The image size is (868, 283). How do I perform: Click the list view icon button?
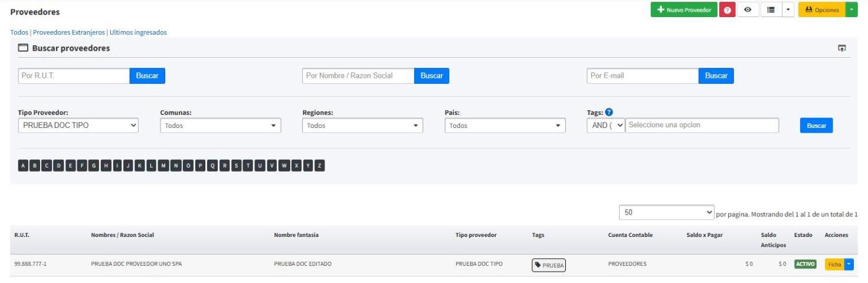[x=771, y=10]
